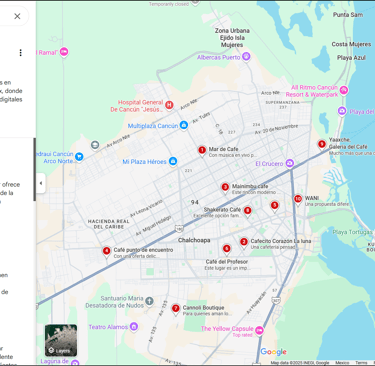Viewport: 375px width, 366px height.
Task: Open the Mexico region link
Action: coord(342,363)
